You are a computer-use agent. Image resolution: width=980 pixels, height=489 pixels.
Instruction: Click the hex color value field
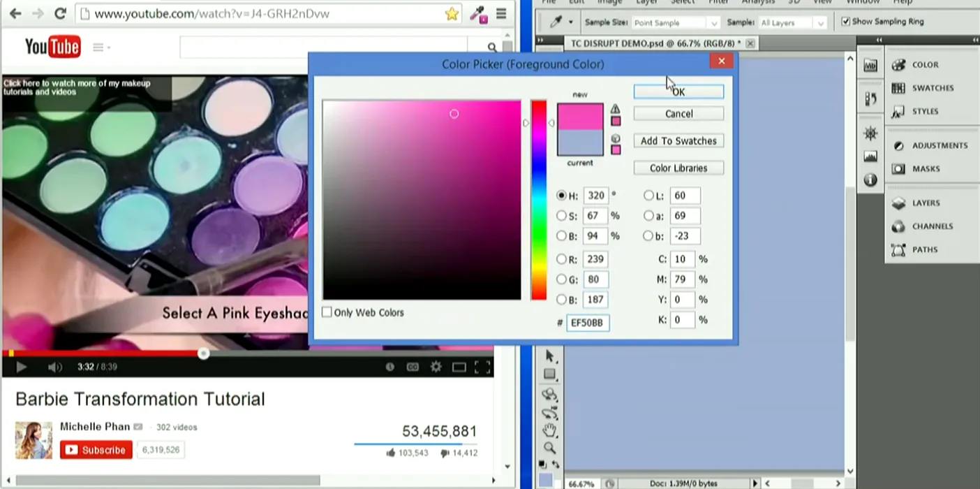pyautogui.click(x=588, y=323)
